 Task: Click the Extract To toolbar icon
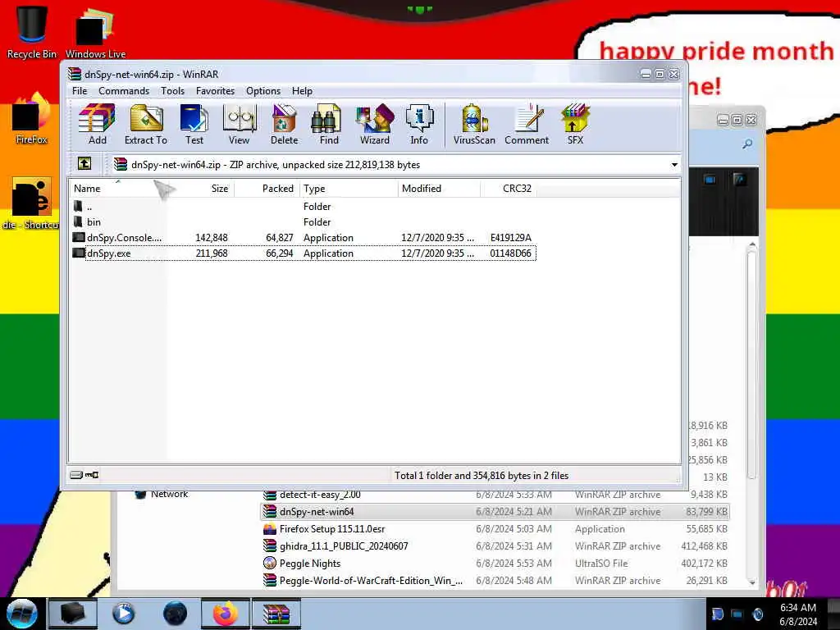[146, 125]
